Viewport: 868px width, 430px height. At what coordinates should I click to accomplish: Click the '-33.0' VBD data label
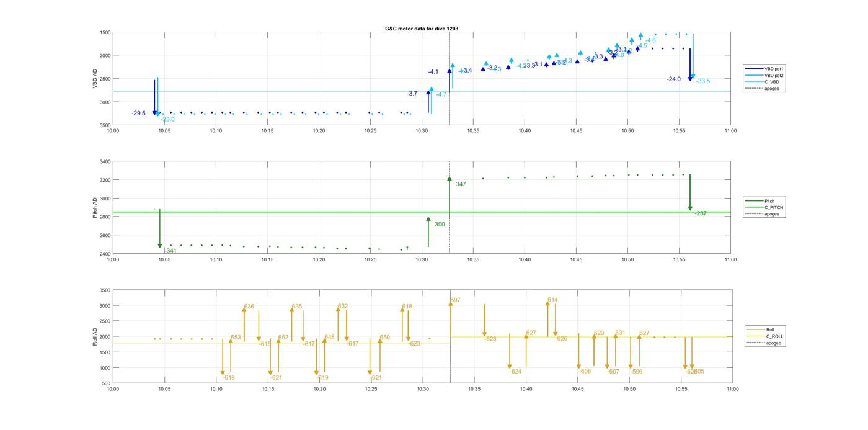coord(168,119)
